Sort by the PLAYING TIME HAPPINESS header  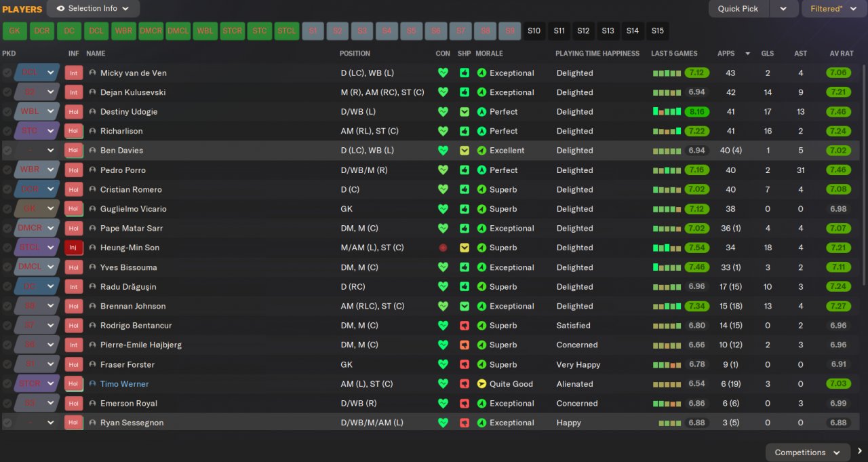597,53
